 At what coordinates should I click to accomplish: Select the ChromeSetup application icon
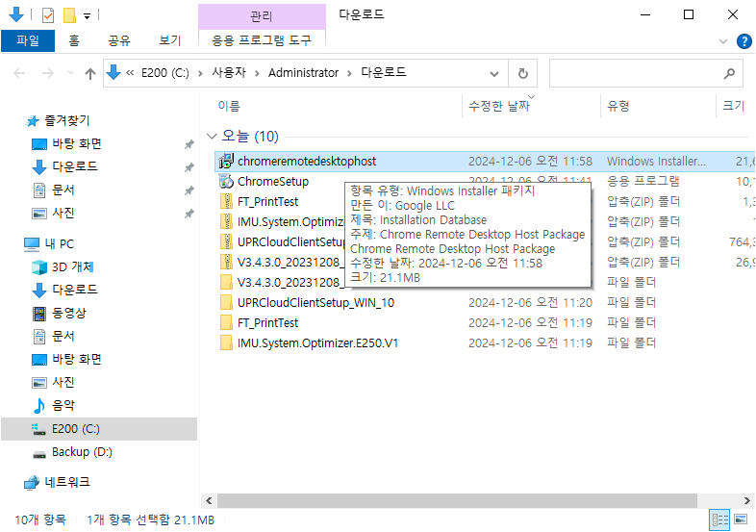pyautogui.click(x=226, y=182)
